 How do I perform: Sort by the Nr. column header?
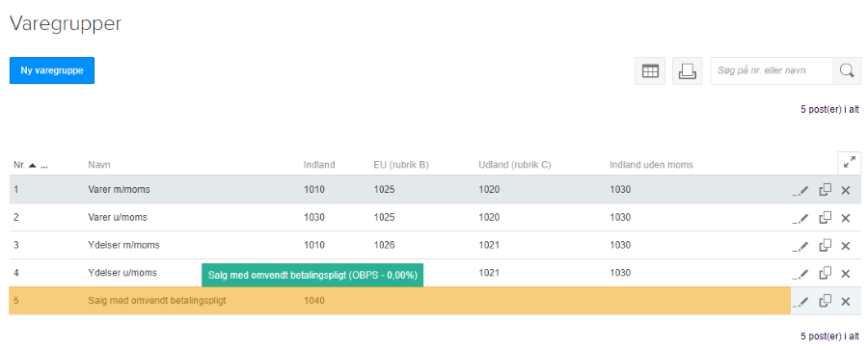pos(20,165)
